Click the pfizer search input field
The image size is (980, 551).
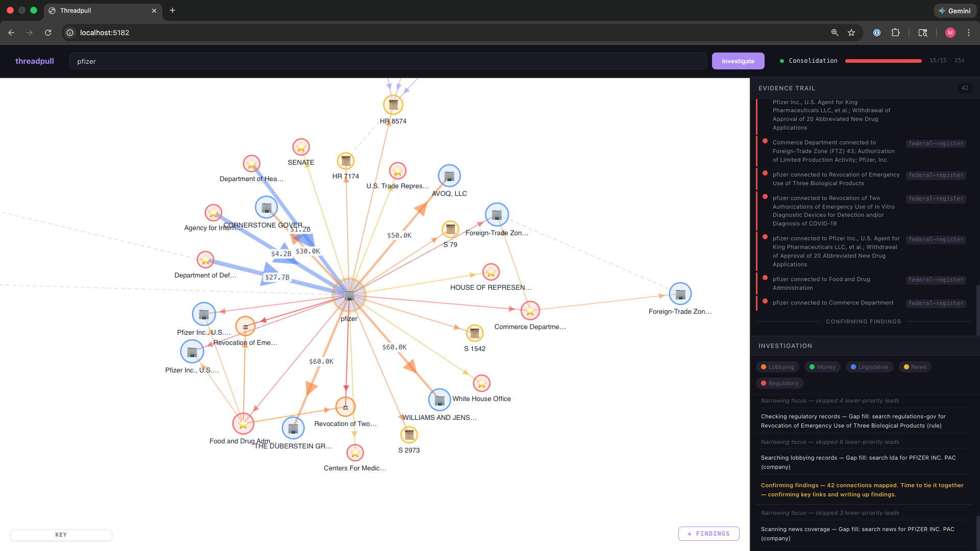coord(388,61)
